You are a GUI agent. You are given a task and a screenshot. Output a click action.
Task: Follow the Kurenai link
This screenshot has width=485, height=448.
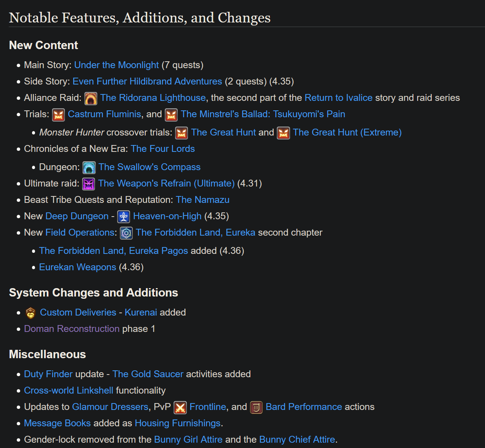point(141,312)
